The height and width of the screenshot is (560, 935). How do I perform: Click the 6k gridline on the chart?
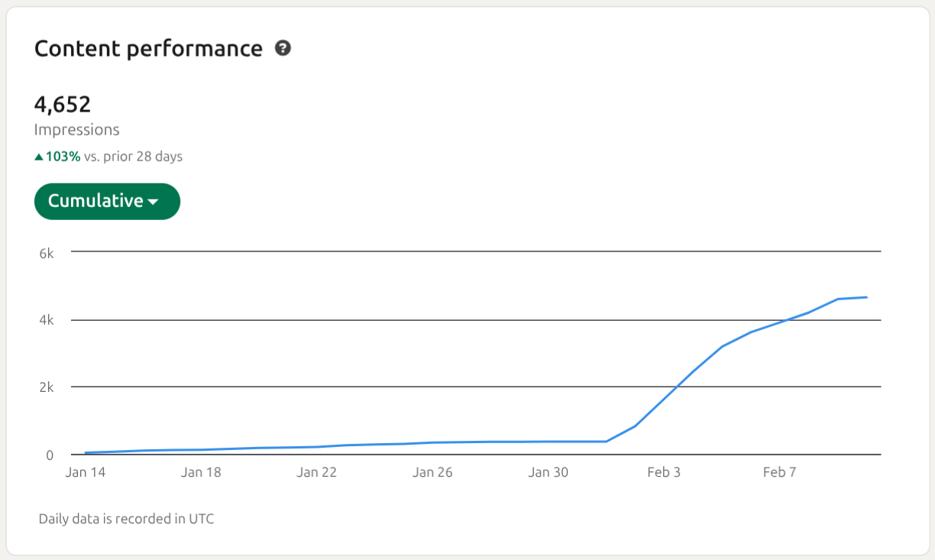474,250
